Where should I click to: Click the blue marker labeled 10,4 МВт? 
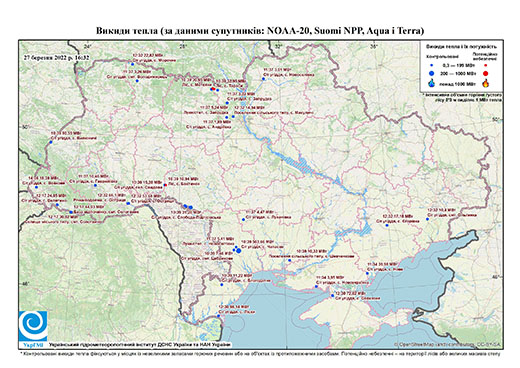[427, 219]
